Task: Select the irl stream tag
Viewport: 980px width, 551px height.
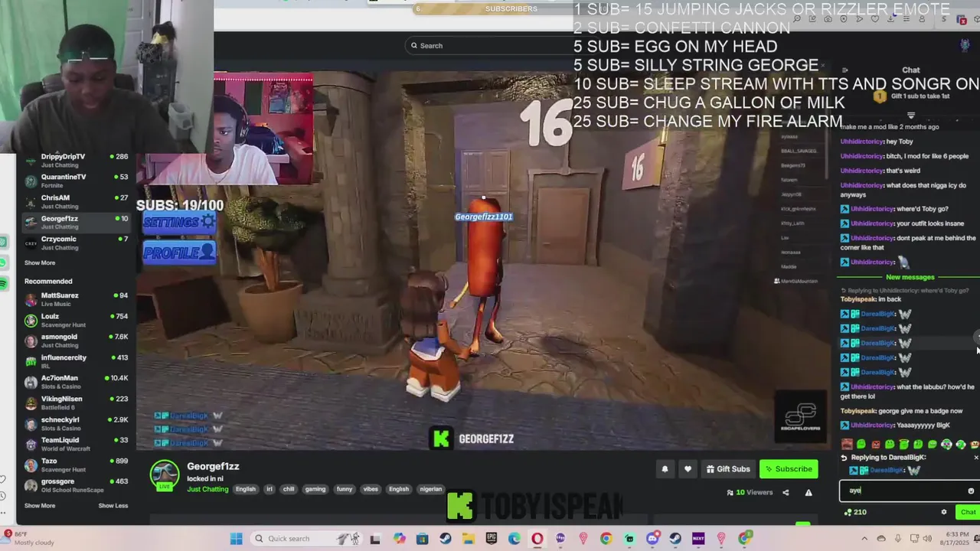Action: pyautogui.click(x=269, y=489)
